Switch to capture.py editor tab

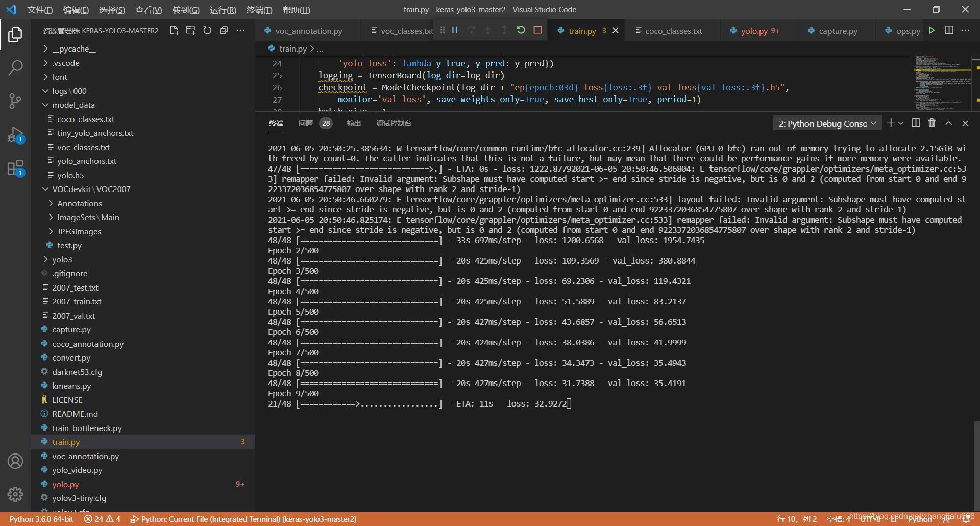coord(838,31)
